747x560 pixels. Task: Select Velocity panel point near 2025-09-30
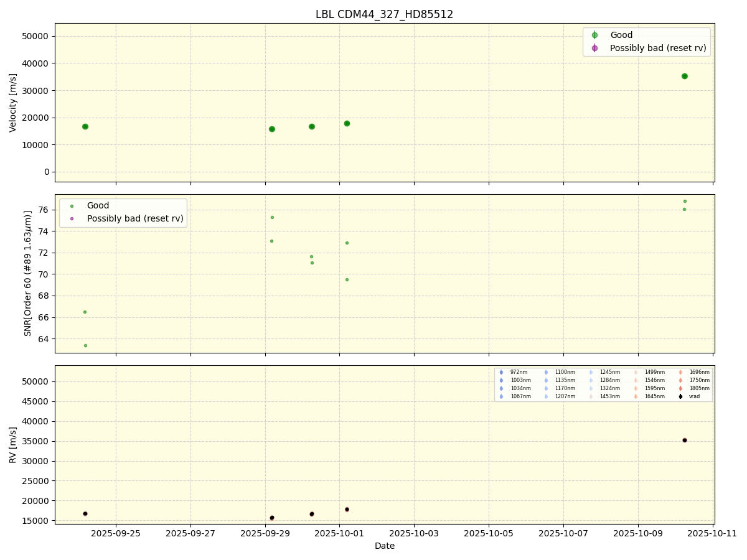[312, 126]
